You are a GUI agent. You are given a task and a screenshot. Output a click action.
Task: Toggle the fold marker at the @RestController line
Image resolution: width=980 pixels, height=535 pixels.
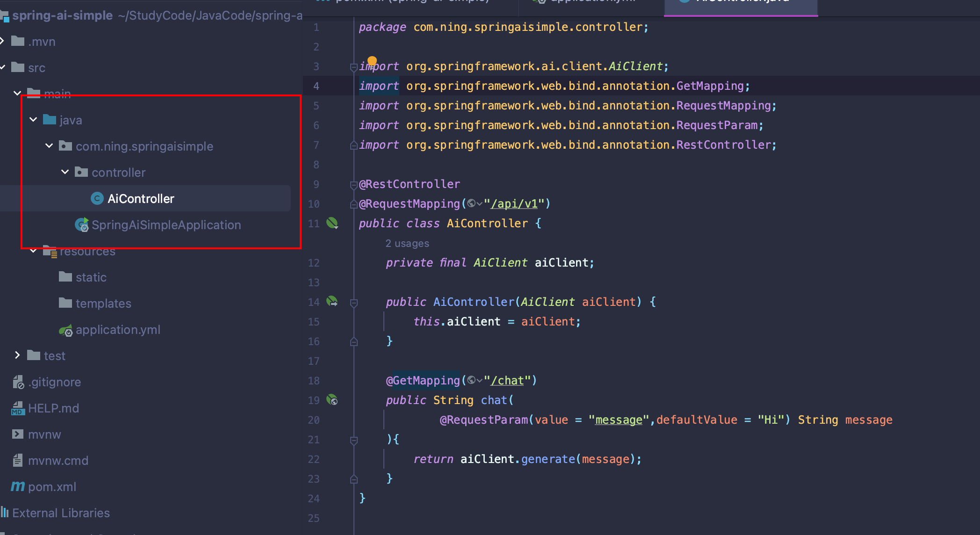353,185
